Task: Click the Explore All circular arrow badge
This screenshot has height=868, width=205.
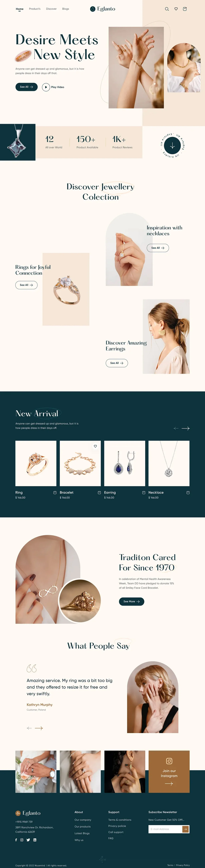Action: click(x=172, y=146)
